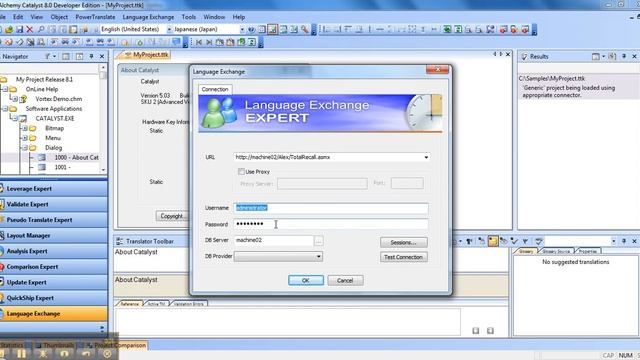Open the Leverage Expert panel
This screenshot has height=360, width=640.
point(53,189)
